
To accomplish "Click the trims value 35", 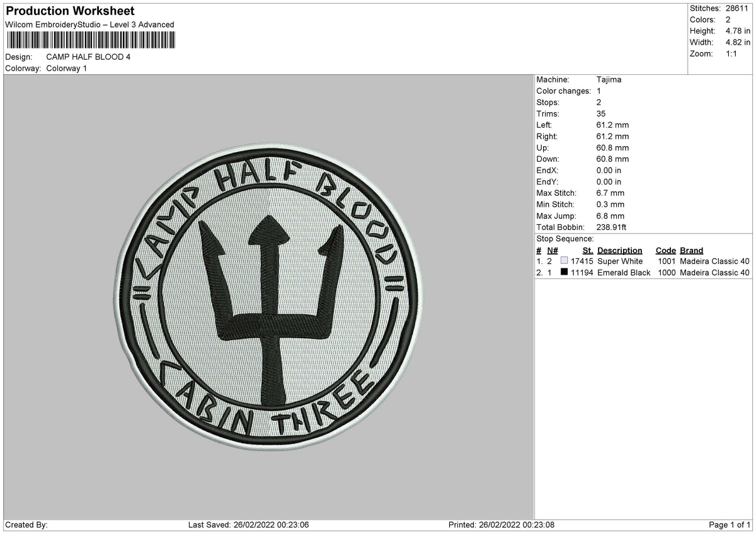I will pos(602,113).
